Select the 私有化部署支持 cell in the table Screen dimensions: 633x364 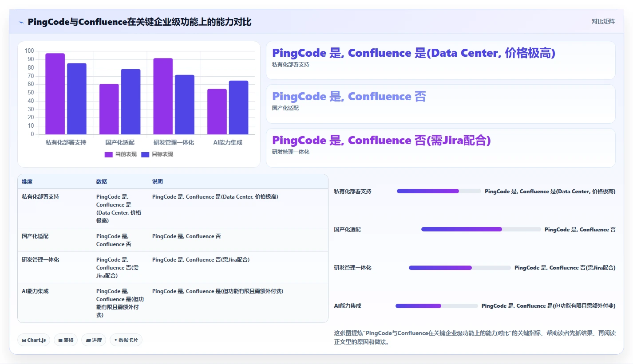point(55,208)
